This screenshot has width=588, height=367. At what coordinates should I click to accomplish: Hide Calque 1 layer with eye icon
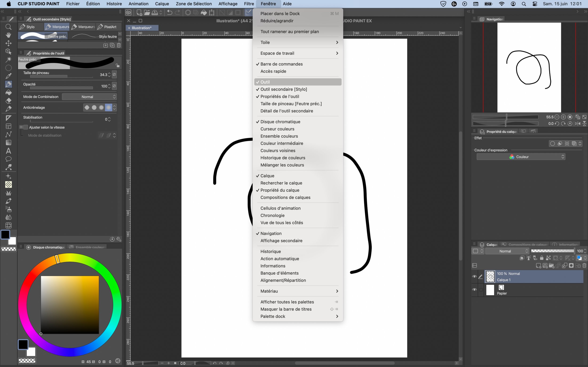pos(474,277)
